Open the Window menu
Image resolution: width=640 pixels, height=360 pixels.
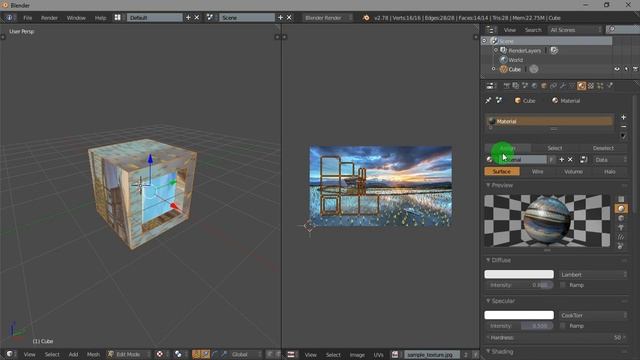[x=76, y=18]
